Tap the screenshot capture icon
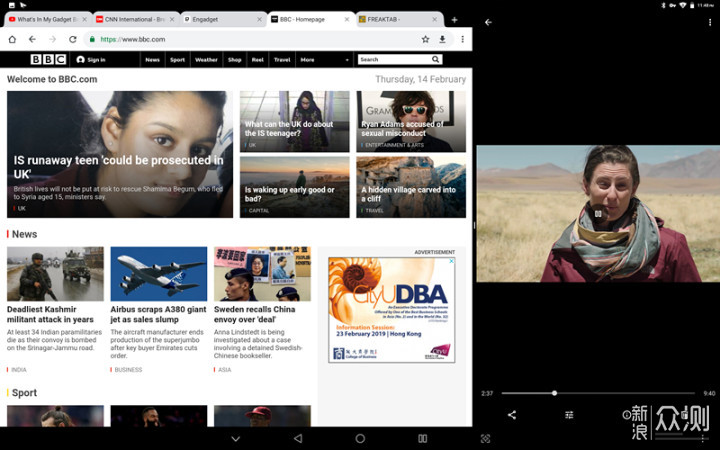The height and width of the screenshot is (450, 720). pyautogui.click(x=485, y=439)
